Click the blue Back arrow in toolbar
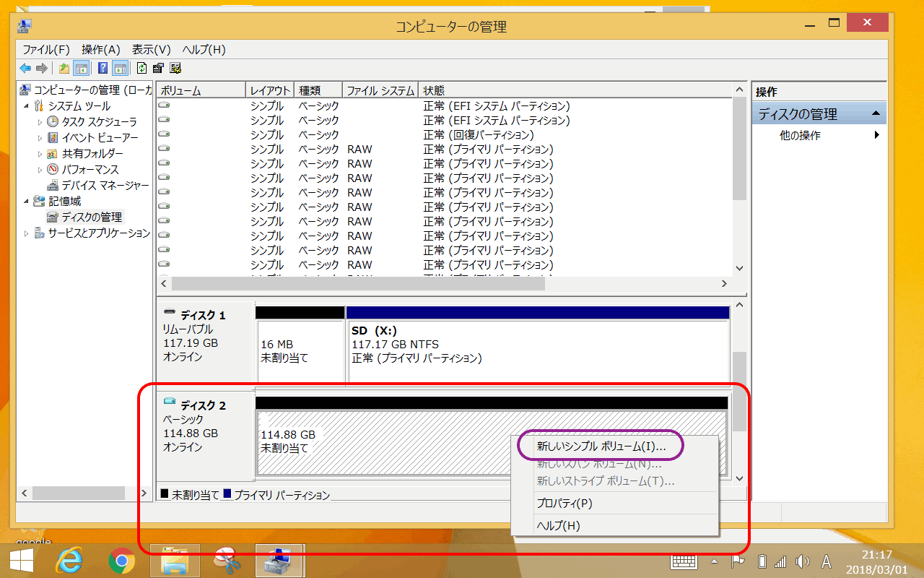Image resolution: width=924 pixels, height=578 pixels. coord(25,69)
